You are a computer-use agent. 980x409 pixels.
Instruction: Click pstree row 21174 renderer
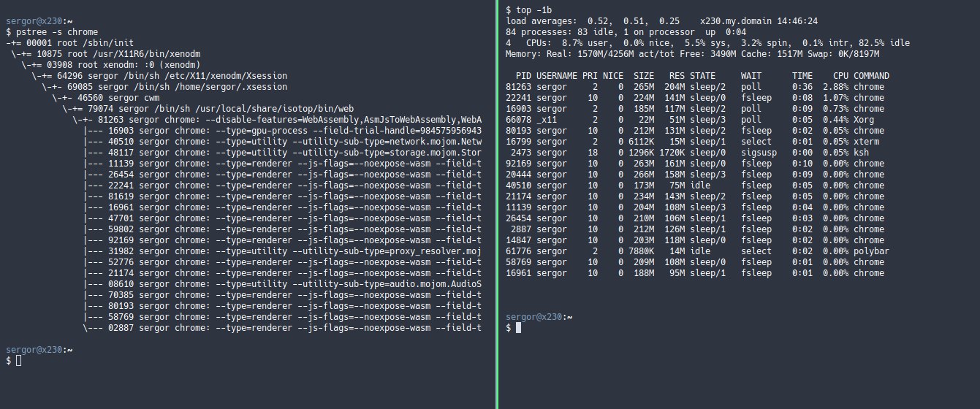281,273
